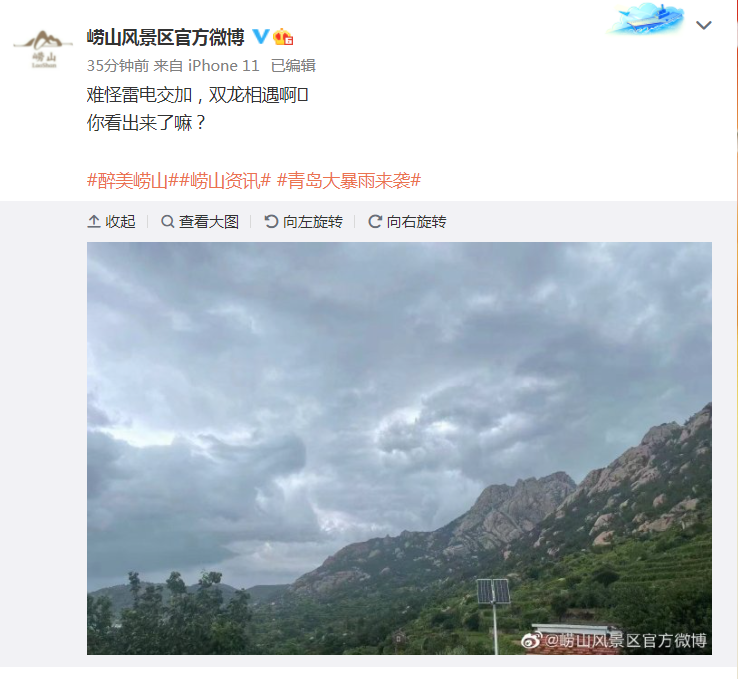Rotate image right with clockwise icon
The image size is (738, 679).
[375, 222]
